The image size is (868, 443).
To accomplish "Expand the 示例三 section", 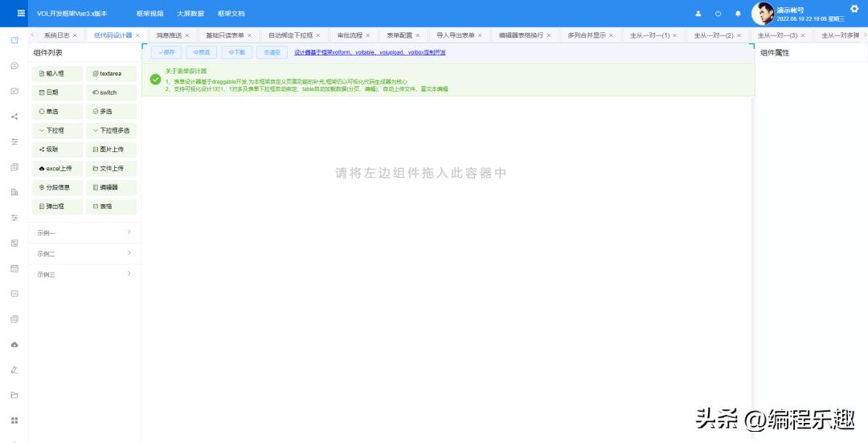I will coord(84,274).
